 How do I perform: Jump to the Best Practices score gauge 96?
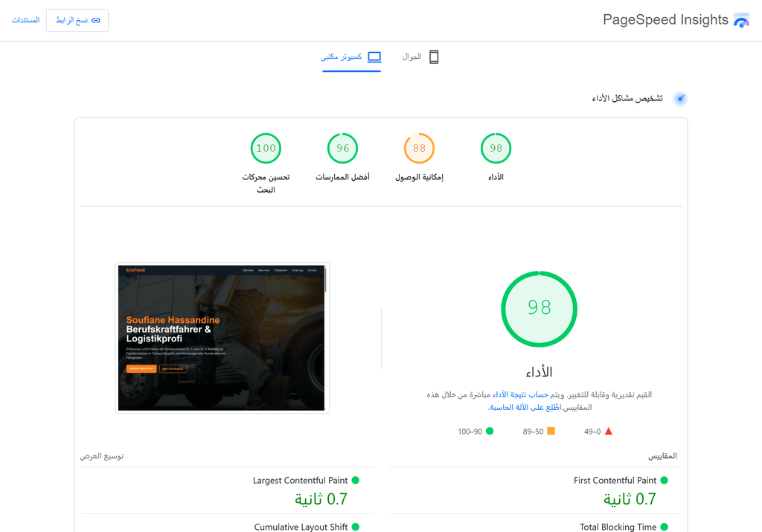[x=342, y=148]
